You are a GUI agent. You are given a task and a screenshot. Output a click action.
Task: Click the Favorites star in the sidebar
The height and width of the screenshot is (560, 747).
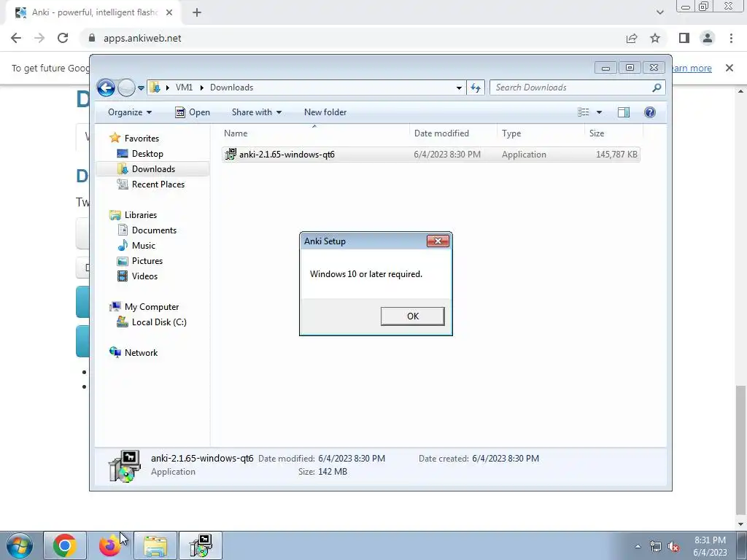pos(115,138)
